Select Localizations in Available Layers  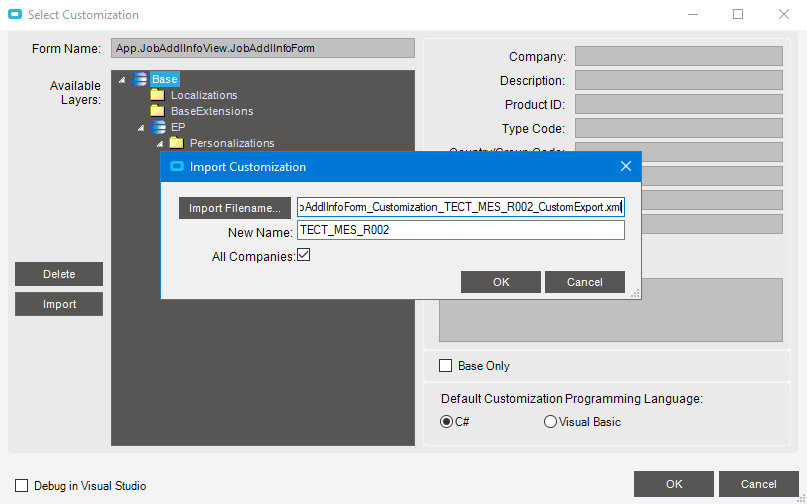[x=204, y=95]
